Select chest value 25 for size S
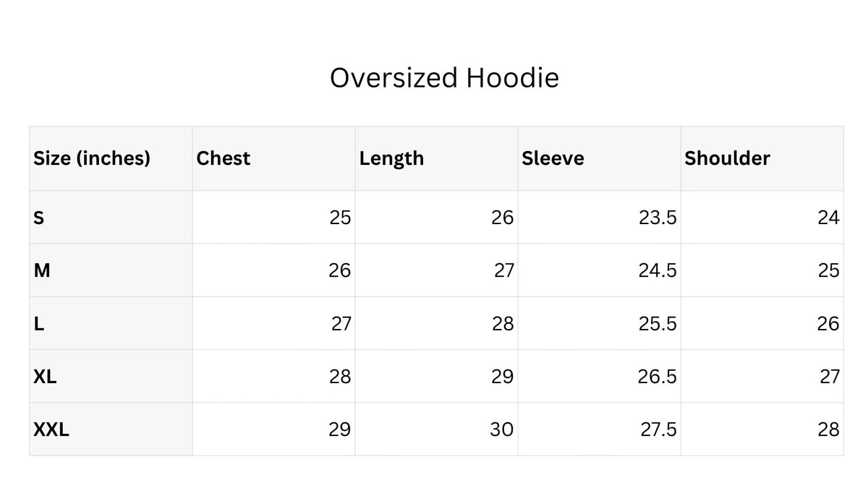868x488 pixels. (x=340, y=217)
